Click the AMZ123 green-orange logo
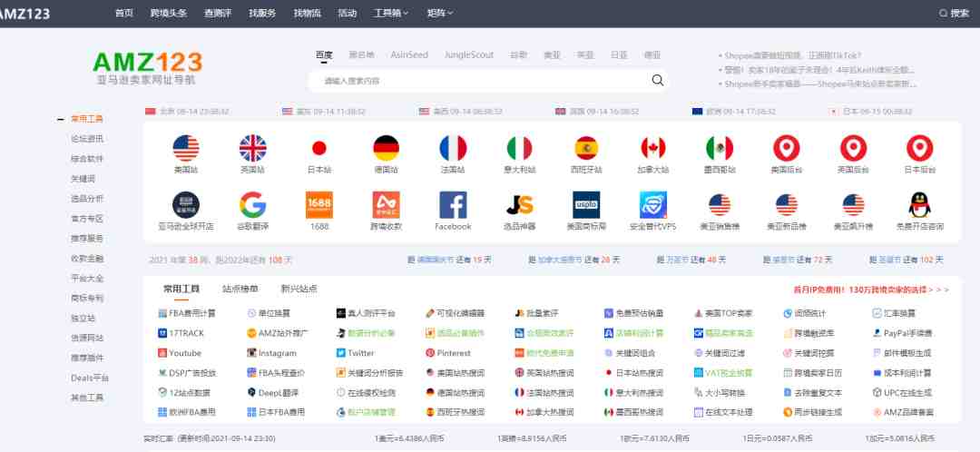Screen dimensions: 980x452 click(x=148, y=62)
